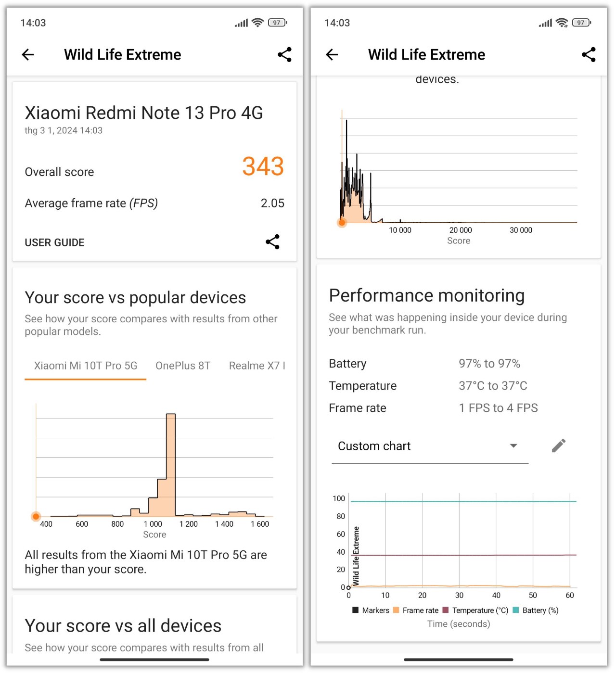Tap Your score vs all devices heading

123,626
